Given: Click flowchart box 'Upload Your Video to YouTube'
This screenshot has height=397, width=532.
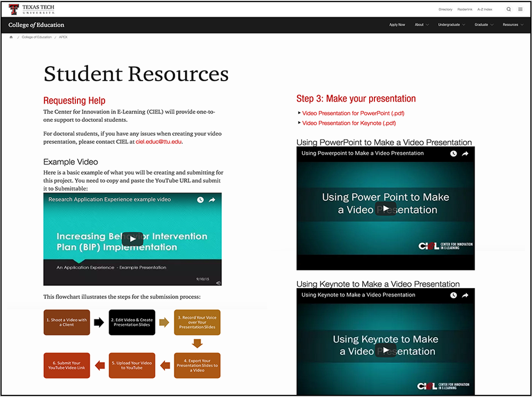Looking at the screenshot, I should (132, 365).
